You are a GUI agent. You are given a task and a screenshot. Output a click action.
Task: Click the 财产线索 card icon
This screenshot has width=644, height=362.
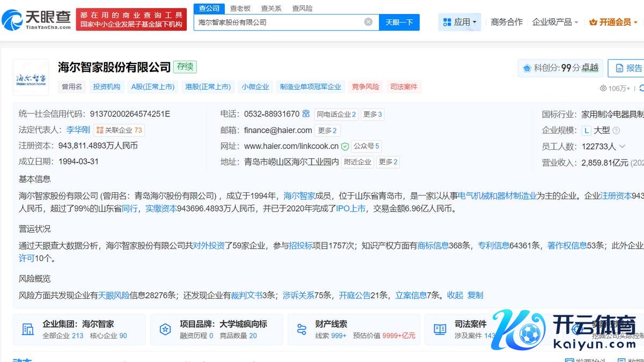(x=302, y=329)
